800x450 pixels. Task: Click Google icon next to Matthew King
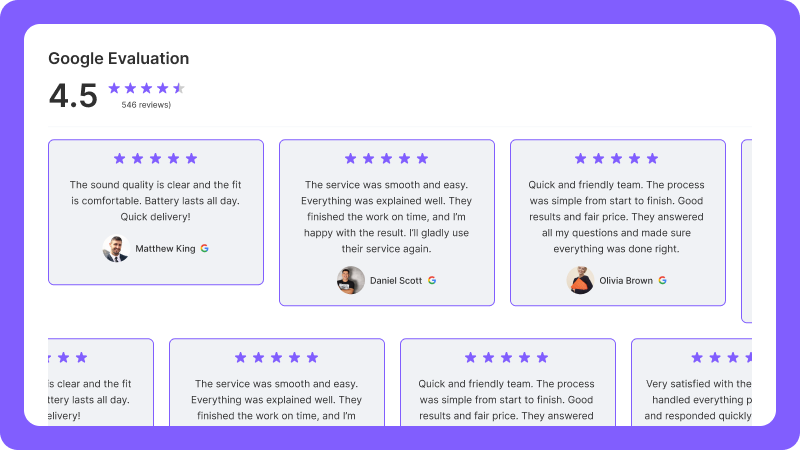(x=204, y=248)
